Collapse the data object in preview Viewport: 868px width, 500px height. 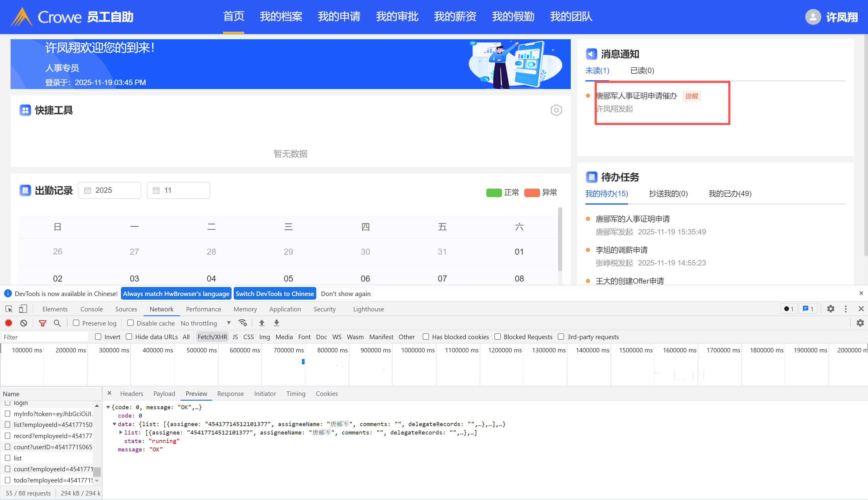tap(114, 424)
